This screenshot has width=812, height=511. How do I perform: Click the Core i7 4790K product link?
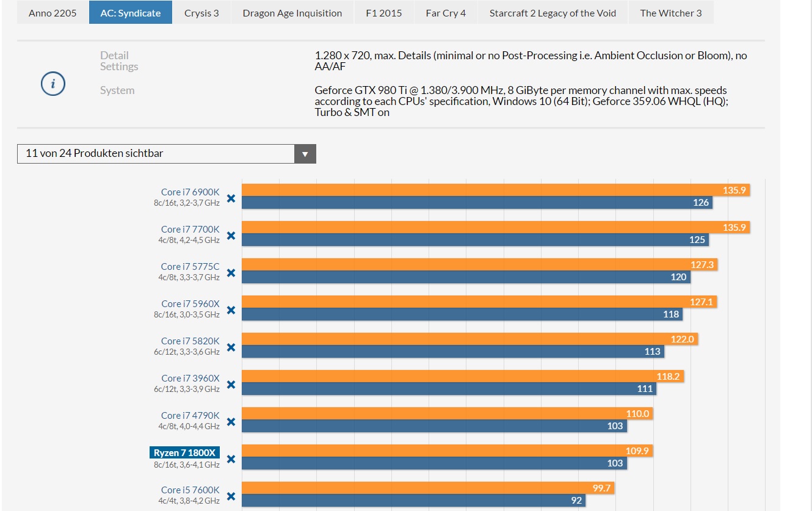pos(190,415)
